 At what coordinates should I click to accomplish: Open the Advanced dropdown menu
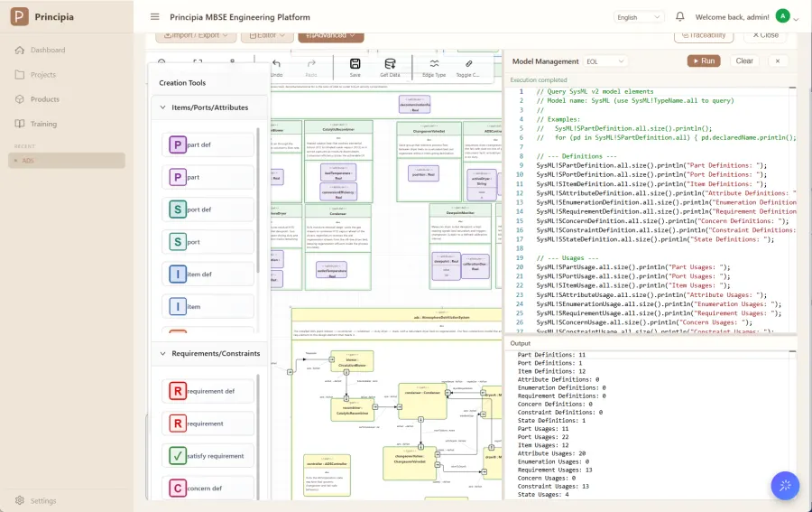tap(330, 36)
